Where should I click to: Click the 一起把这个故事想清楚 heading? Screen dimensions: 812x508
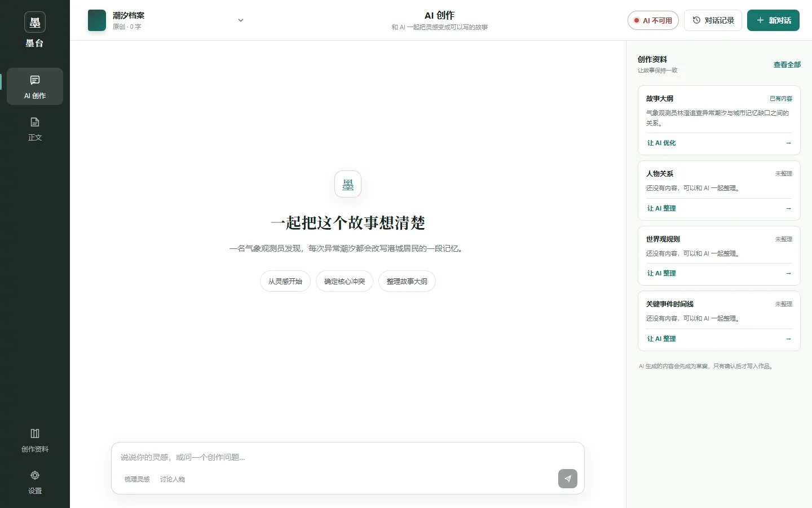pos(348,223)
